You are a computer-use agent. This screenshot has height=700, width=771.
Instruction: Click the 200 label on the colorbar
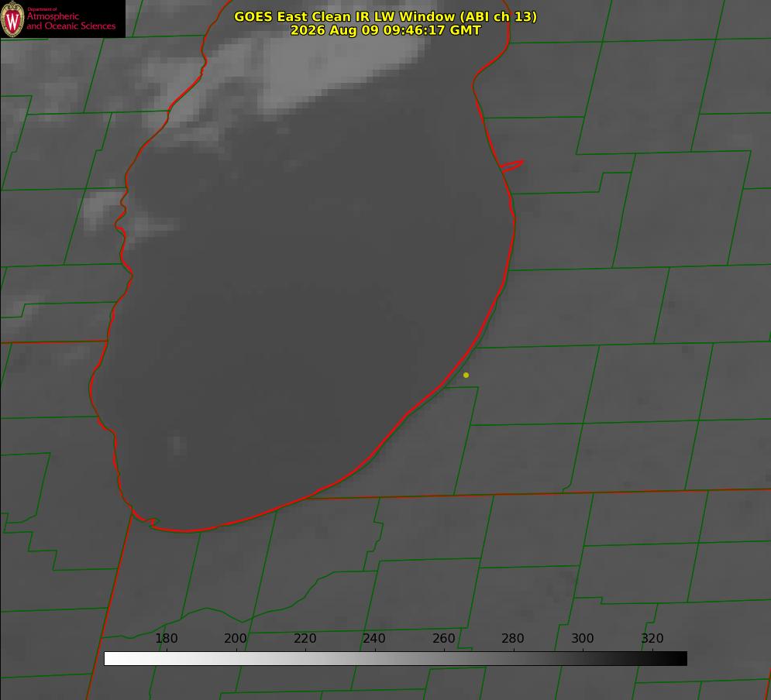(236, 639)
